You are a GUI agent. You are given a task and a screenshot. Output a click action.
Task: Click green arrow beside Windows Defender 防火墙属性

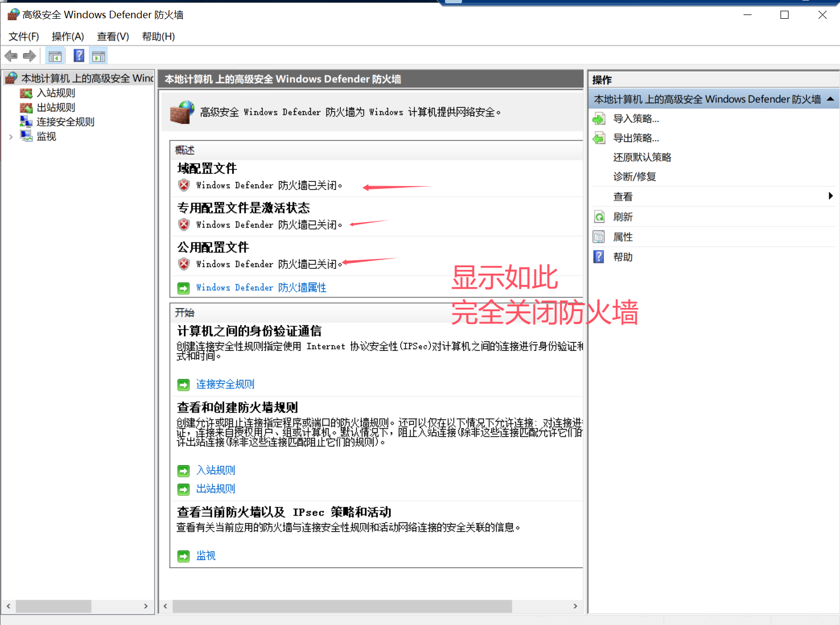184,288
